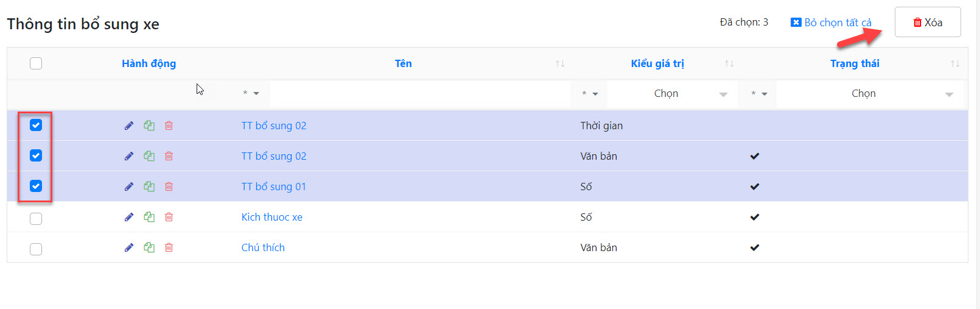Click the red trash icon for TT bổ sung 01

(169, 186)
